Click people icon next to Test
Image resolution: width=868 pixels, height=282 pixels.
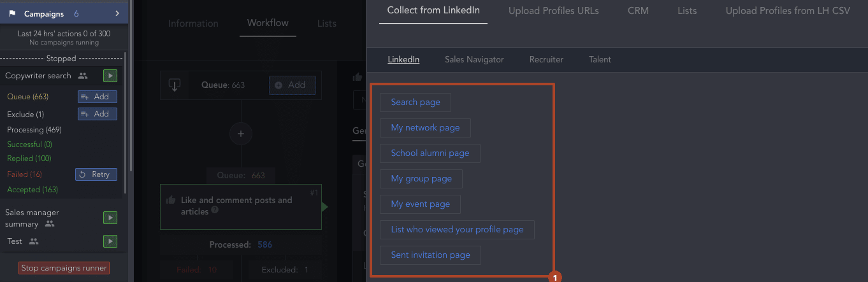pos(34,241)
